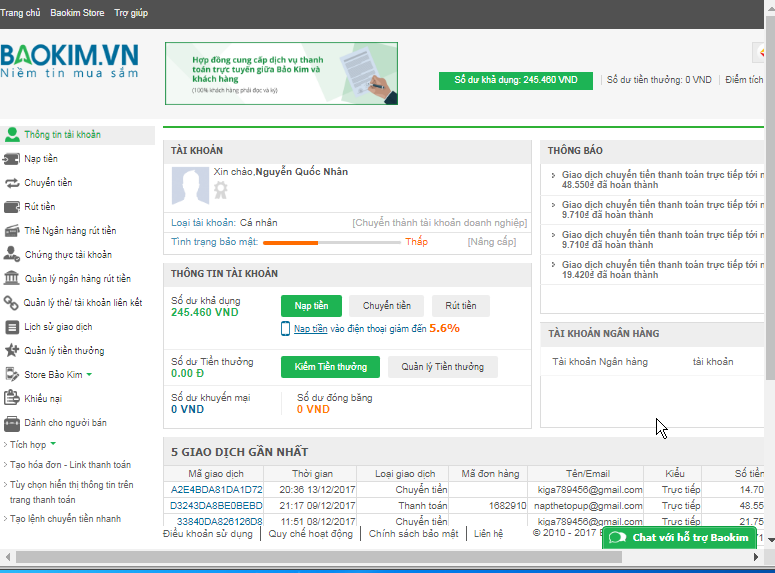Open Baokim Store in top menu

pos(77,13)
